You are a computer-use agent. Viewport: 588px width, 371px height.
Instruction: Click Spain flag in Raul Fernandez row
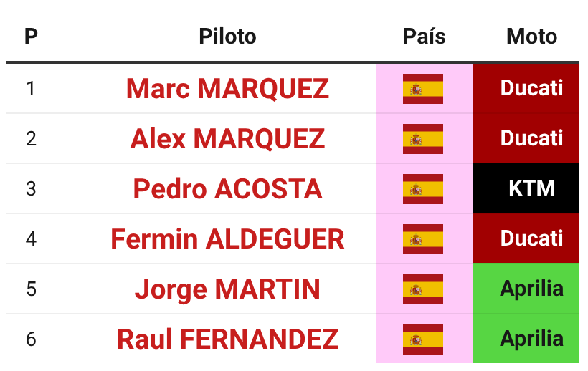(x=422, y=339)
